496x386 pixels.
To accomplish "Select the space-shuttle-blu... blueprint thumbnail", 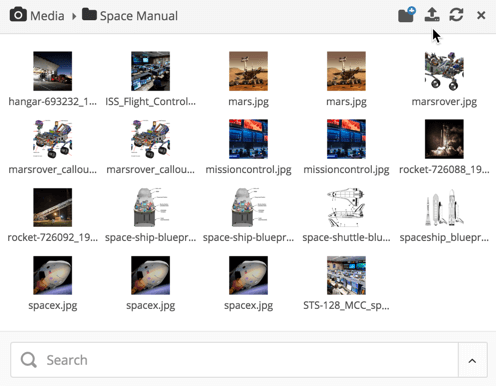I will pos(346,207).
